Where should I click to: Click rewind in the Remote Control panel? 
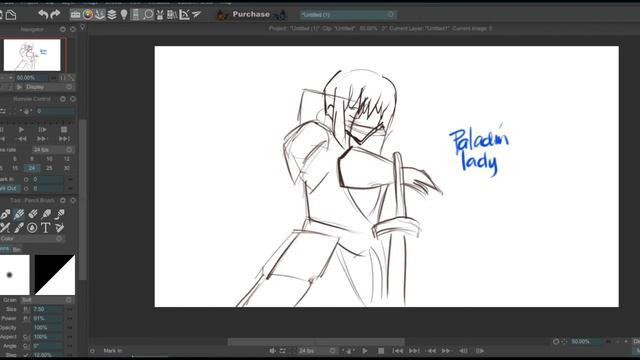tap(22, 139)
